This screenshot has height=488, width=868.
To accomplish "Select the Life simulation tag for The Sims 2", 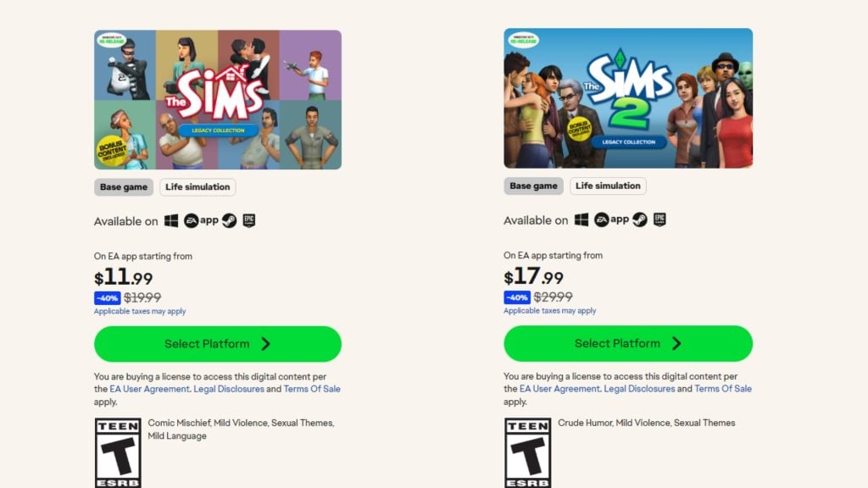I will pyautogui.click(x=608, y=186).
